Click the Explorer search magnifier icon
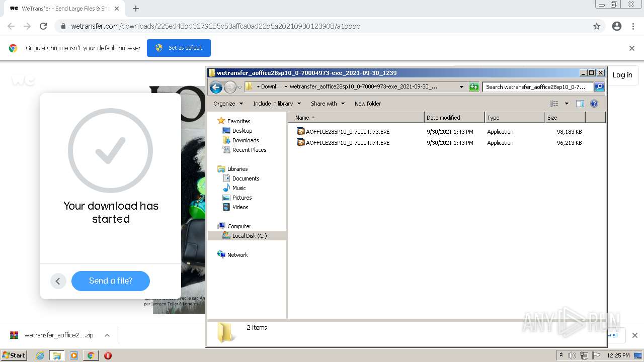 599,87
